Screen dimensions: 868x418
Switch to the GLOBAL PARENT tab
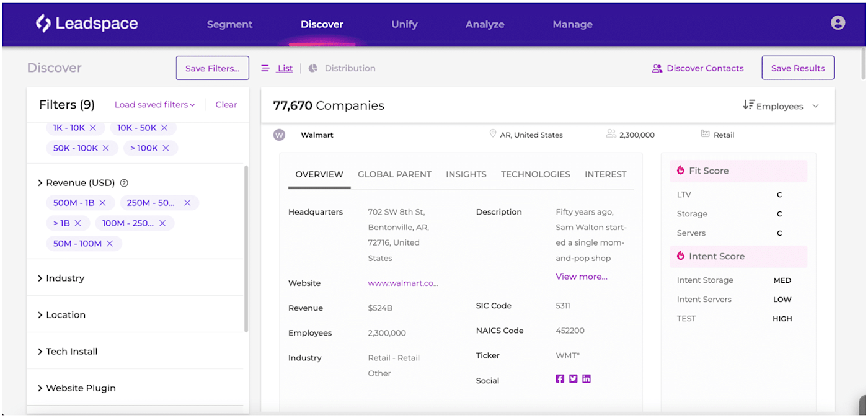pos(394,174)
